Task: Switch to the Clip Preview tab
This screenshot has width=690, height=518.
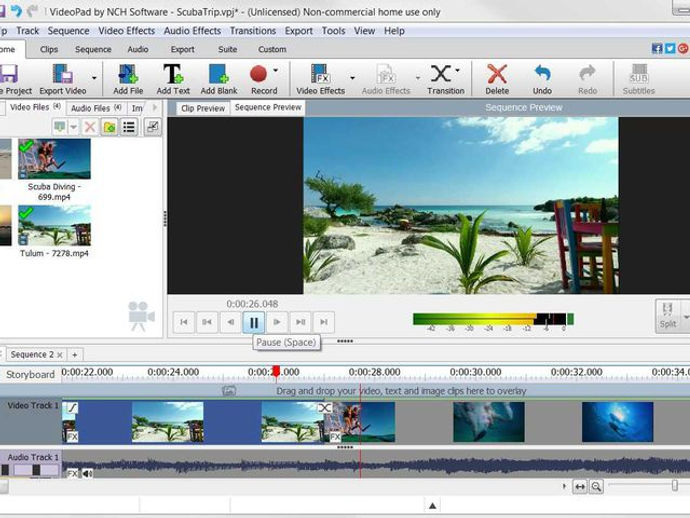Action: coord(202,108)
